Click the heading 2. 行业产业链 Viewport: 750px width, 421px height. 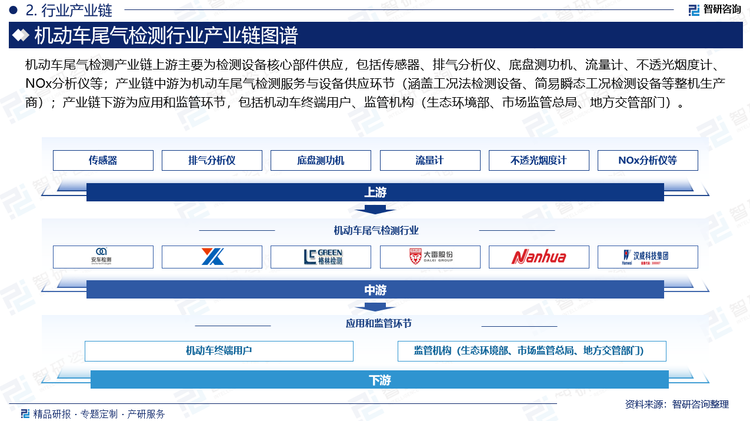(x=69, y=10)
